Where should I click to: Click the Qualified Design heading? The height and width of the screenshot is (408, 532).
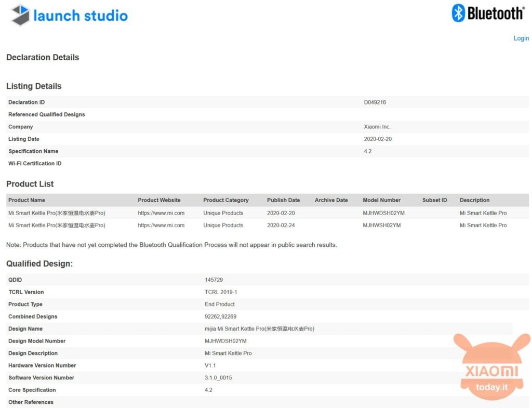coord(39,264)
